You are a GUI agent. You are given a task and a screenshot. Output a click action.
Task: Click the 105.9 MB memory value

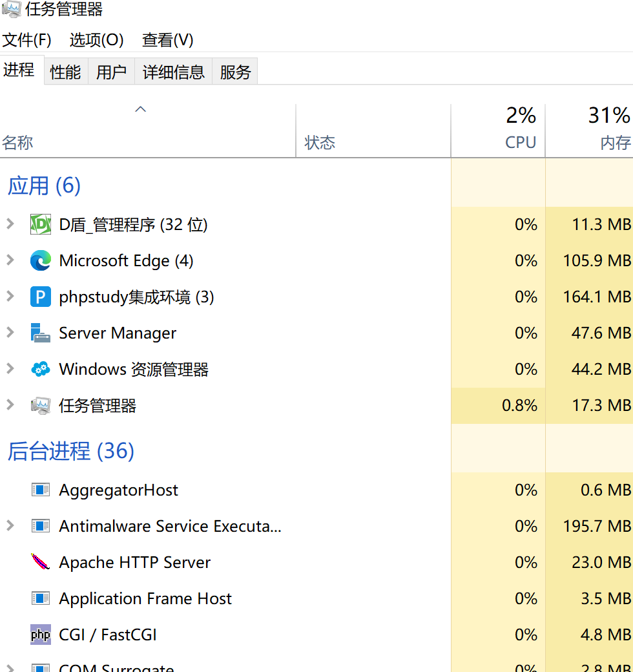[597, 260]
